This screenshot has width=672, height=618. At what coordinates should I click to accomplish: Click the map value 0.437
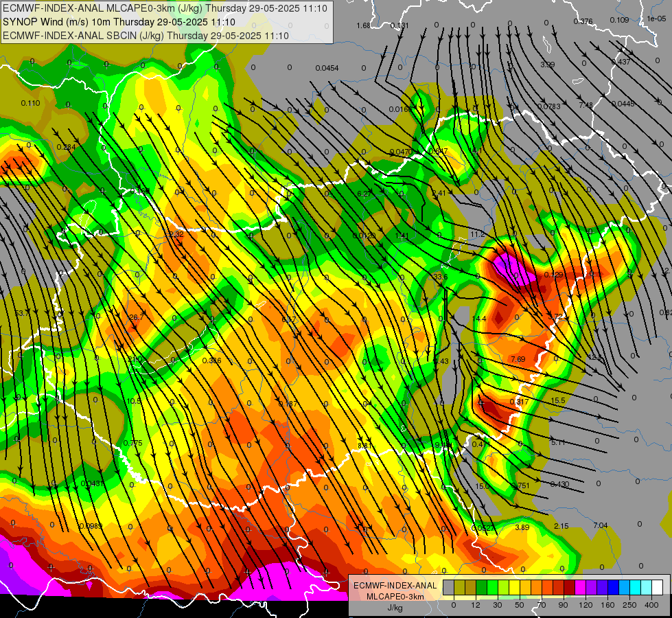point(621,62)
